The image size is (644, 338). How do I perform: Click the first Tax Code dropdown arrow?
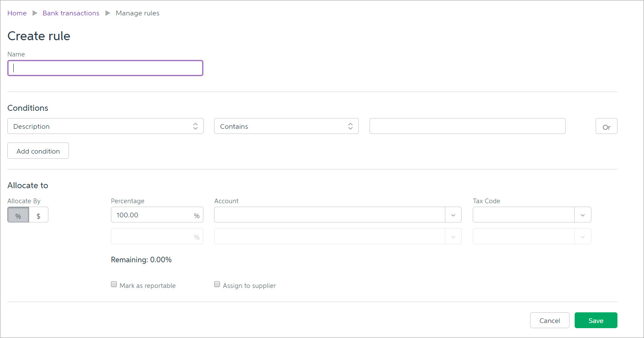coord(583,215)
